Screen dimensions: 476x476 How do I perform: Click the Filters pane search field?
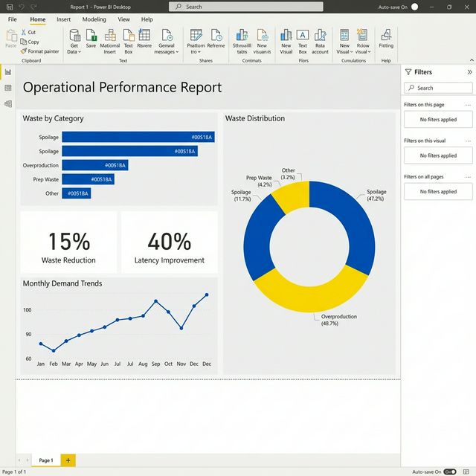coord(438,88)
